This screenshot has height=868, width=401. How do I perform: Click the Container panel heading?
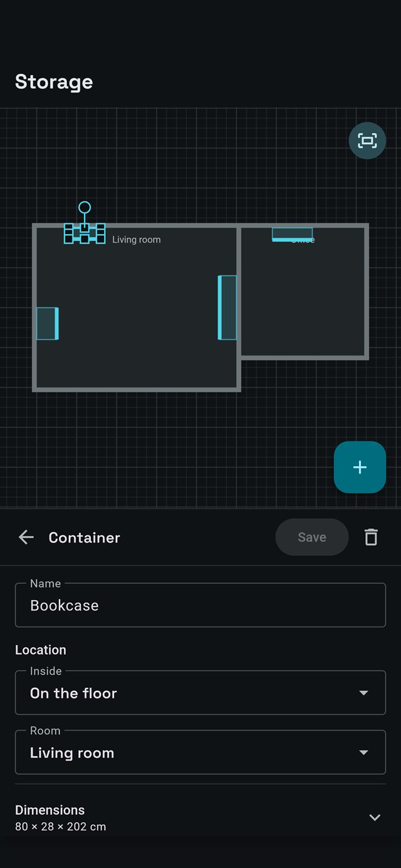(85, 538)
